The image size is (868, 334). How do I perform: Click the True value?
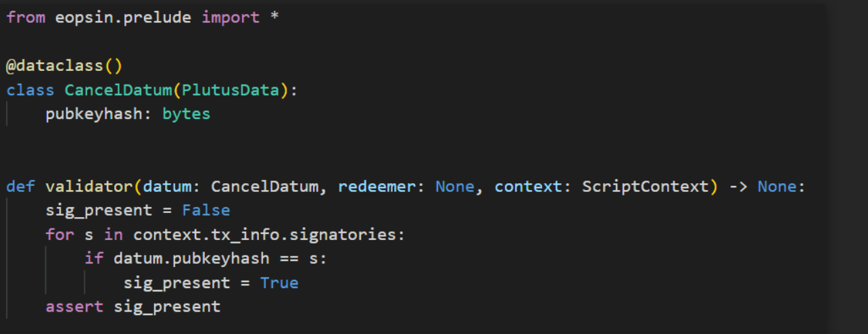279,283
